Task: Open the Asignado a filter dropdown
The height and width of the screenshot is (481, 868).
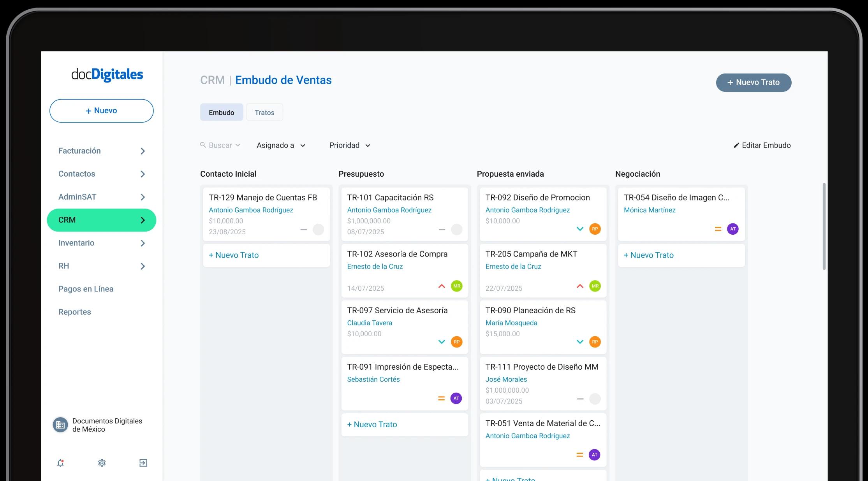Action: [281, 145]
